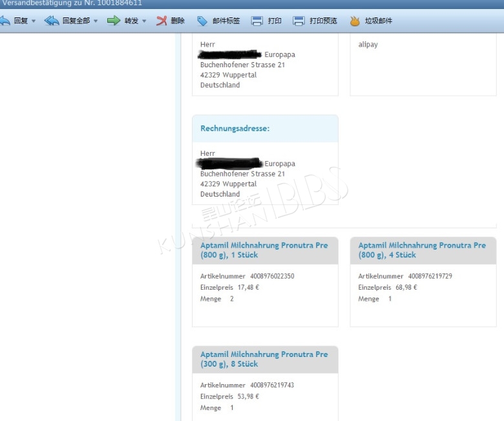Click the 垃圾邮件 toolbar label
Image resolution: width=504 pixels, height=421 pixels.
[379, 21]
